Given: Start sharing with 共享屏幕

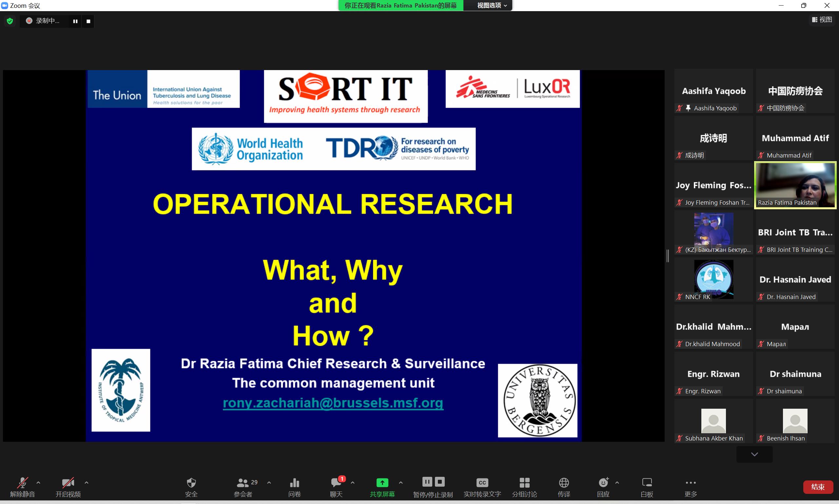Looking at the screenshot, I should 382,487.
